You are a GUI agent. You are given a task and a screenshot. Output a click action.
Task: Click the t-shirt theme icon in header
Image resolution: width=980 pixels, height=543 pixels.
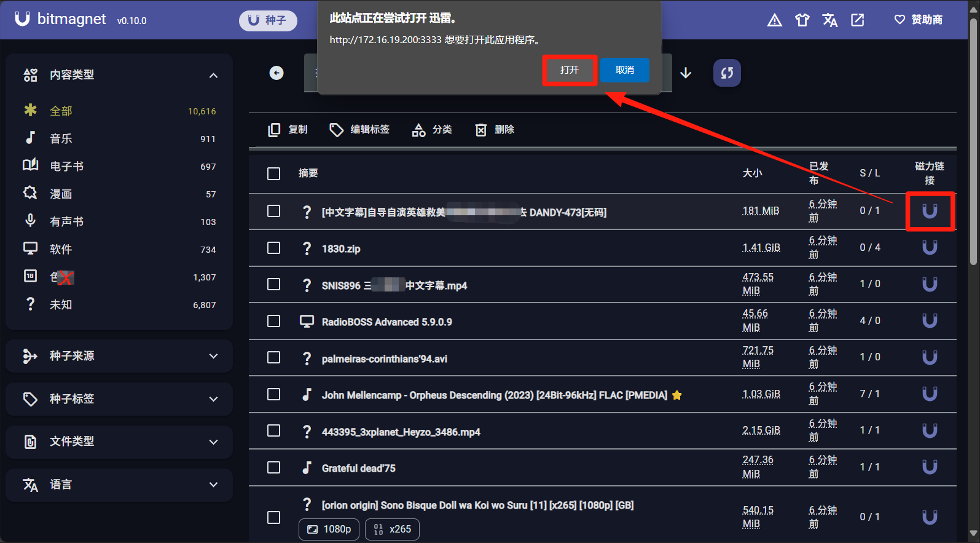pyautogui.click(x=802, y=20)
